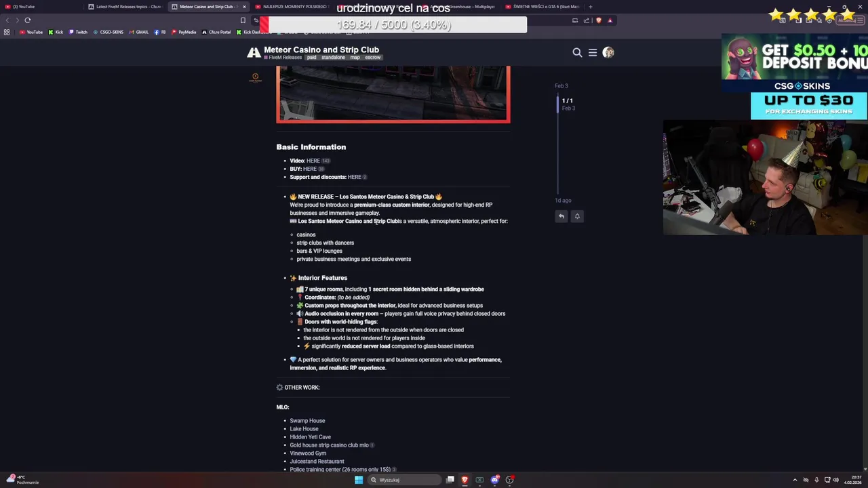Open the Xbox Game Bar taskbar icon
The image size is (868, 488).
coord(479,480)
